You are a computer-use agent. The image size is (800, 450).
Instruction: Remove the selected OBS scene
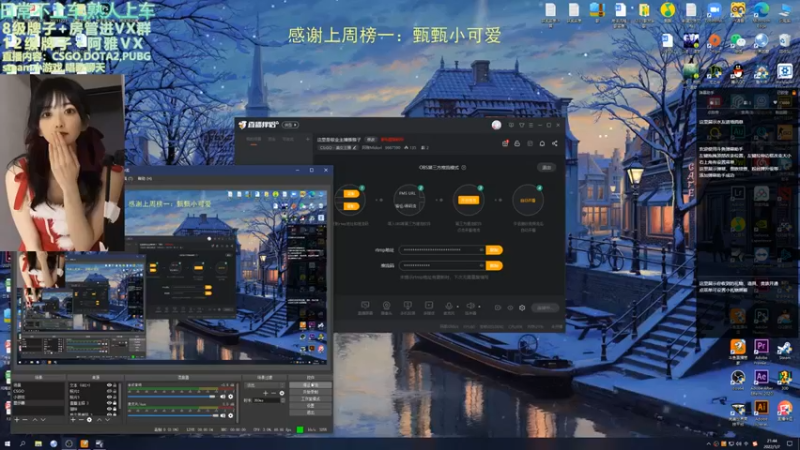pos(25,419)
